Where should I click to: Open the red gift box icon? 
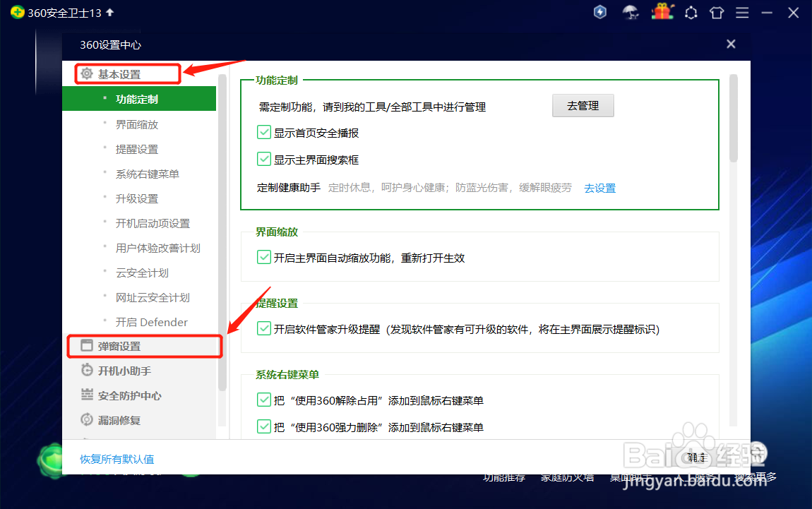(x=662, y=11)
